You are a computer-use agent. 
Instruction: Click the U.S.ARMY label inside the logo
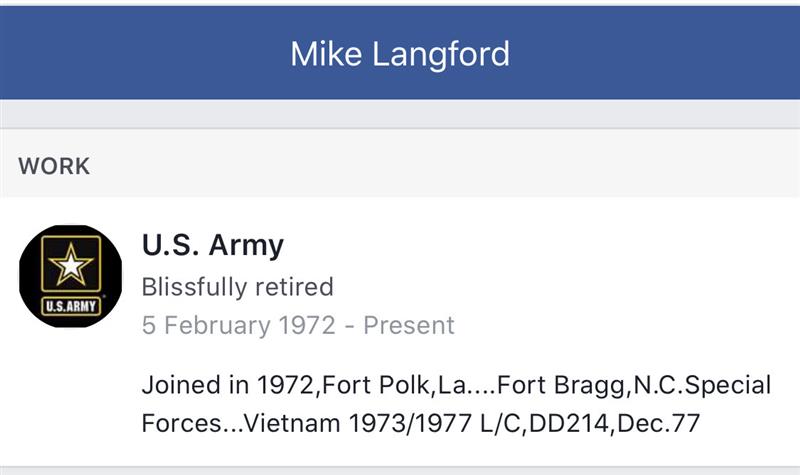pos(70,306)
